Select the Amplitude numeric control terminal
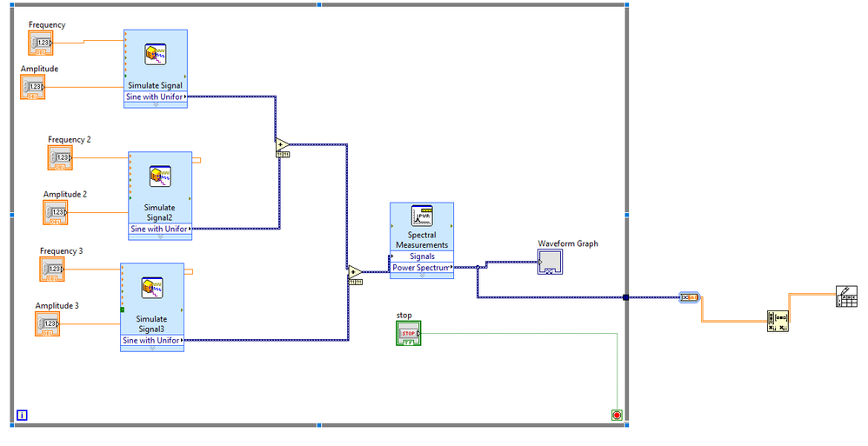Screen dimensions: 868x446 click(33, 87)
